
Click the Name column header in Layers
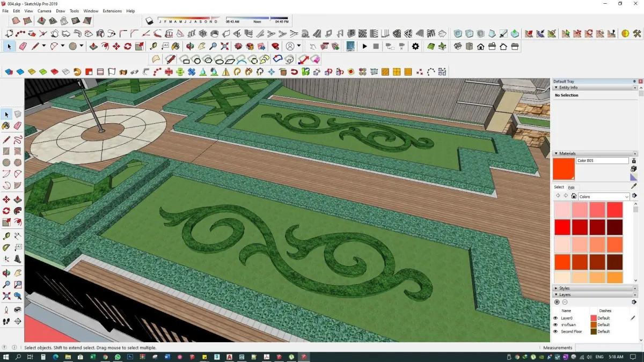click(x=566, y=311)
